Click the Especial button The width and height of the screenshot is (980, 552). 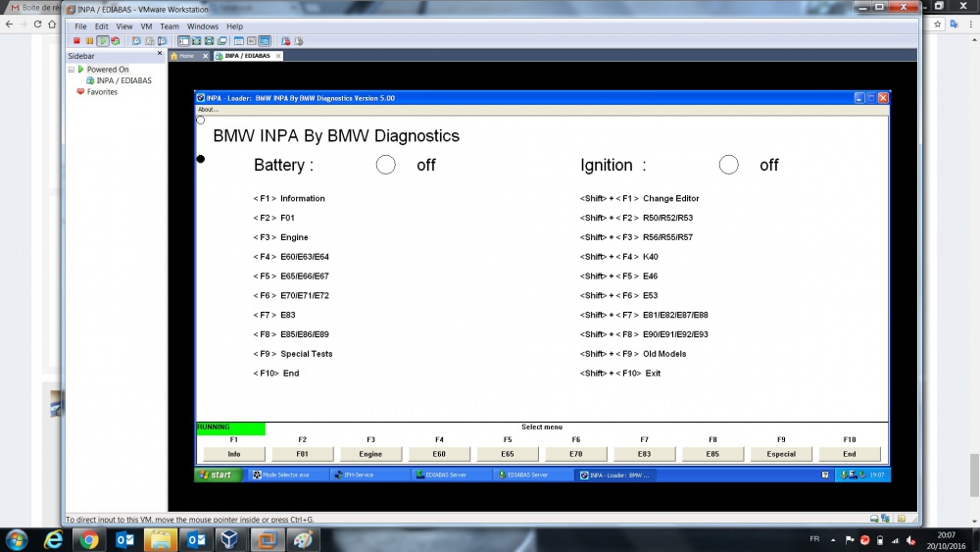pos(781,454)
